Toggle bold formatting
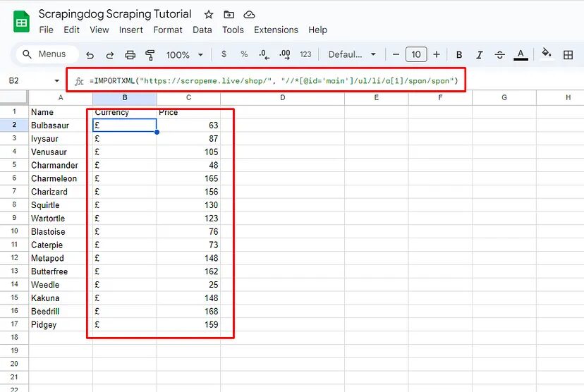This screenshot has height=392, width=584. pyautogui.click(x=459, y=55)
